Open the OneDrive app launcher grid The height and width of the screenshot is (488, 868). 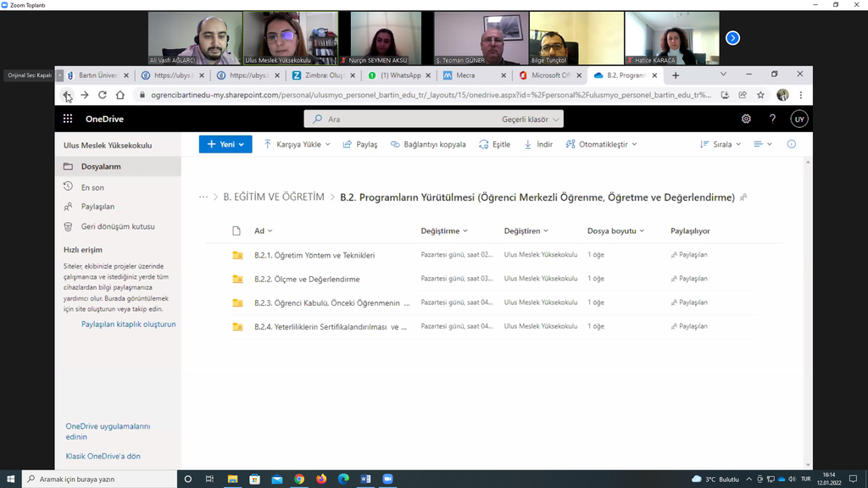(x=68, y=119)
